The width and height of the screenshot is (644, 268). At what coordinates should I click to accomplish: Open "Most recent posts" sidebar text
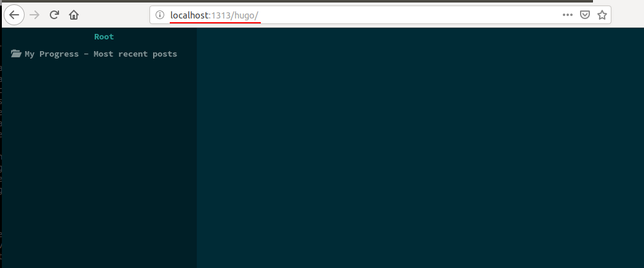(x=138, y=54)
